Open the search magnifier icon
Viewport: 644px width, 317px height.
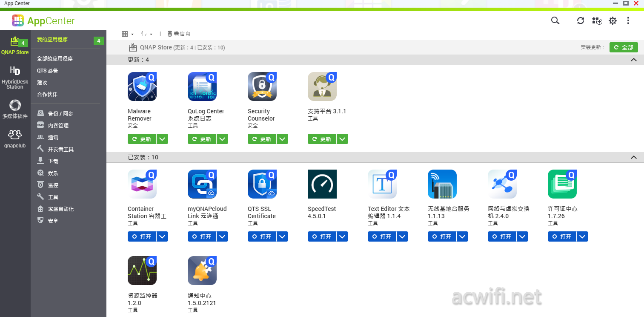[x=555, y=20]
